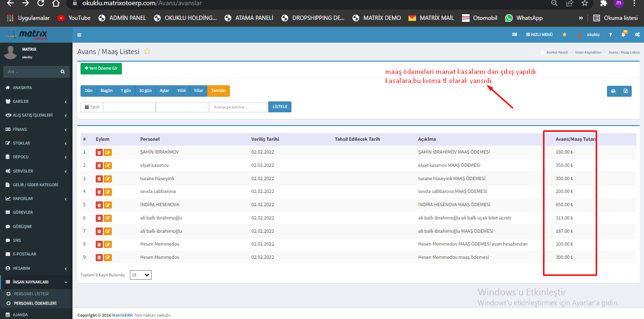Click the print icon button
The height and width of the screenshot is (319, 644).
[613, 91]
